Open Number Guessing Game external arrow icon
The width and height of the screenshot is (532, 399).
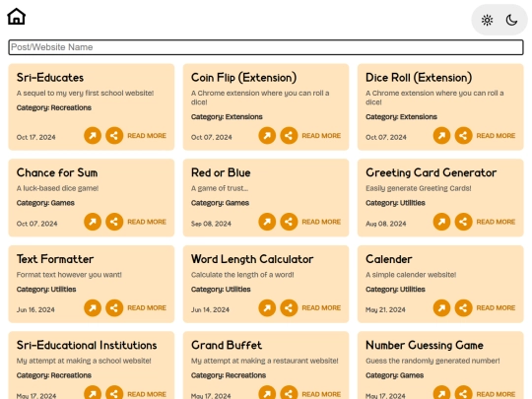coord(441,393)
